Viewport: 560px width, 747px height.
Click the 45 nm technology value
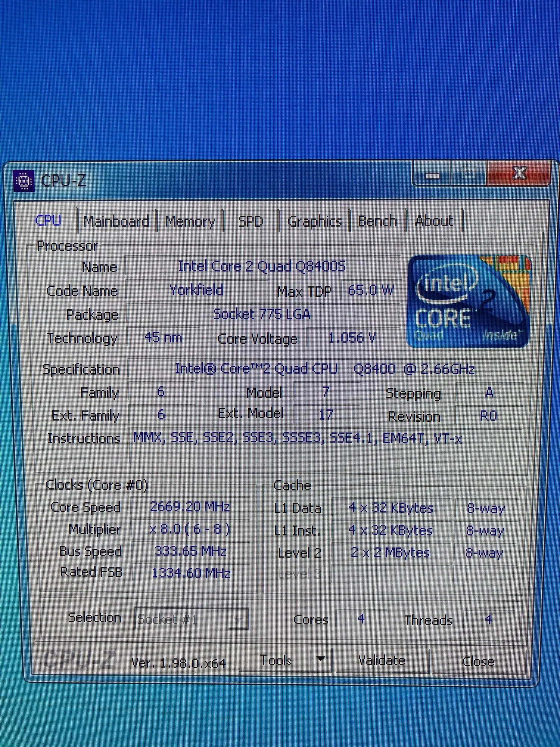[x=163, y=338]
